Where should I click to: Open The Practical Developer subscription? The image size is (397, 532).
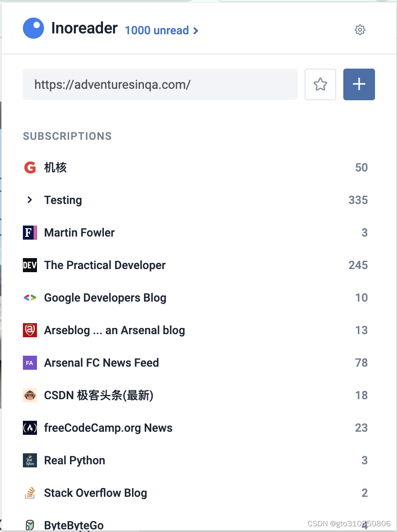[x=105, y=265]
